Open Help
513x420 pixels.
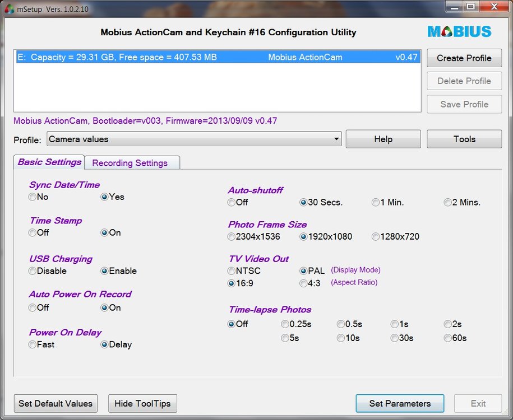383,139
